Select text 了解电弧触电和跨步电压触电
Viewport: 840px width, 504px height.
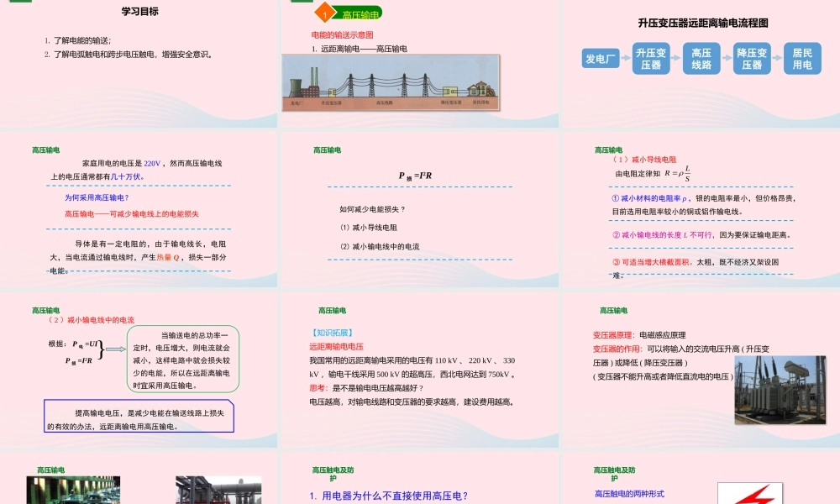[104, 54]
